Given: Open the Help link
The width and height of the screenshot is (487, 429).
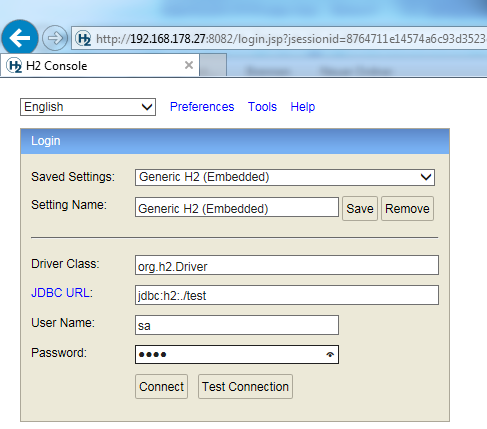Looking at the screenshot, I should click(x=303, y=107).
